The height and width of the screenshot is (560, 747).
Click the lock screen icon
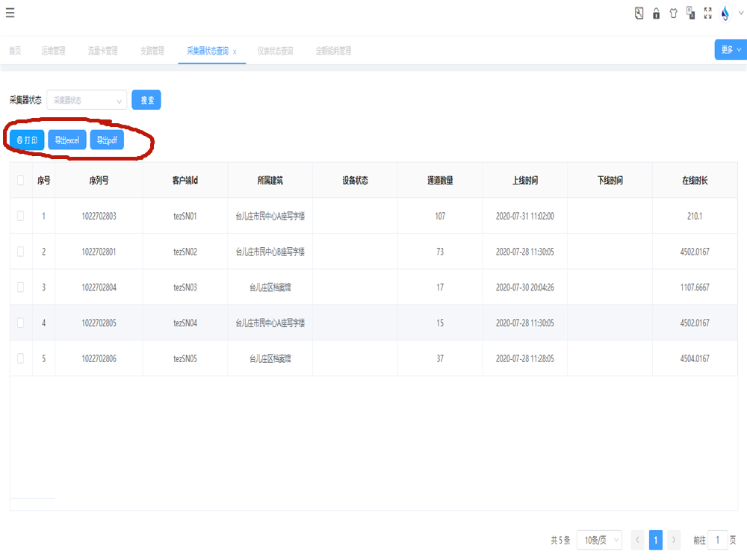pos(656,13)
